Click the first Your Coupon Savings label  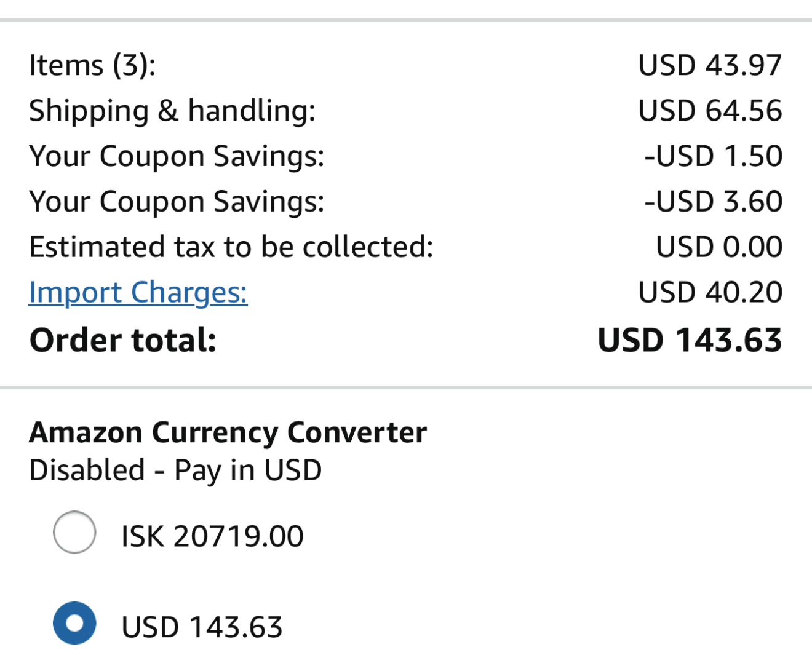coord(177,156)
